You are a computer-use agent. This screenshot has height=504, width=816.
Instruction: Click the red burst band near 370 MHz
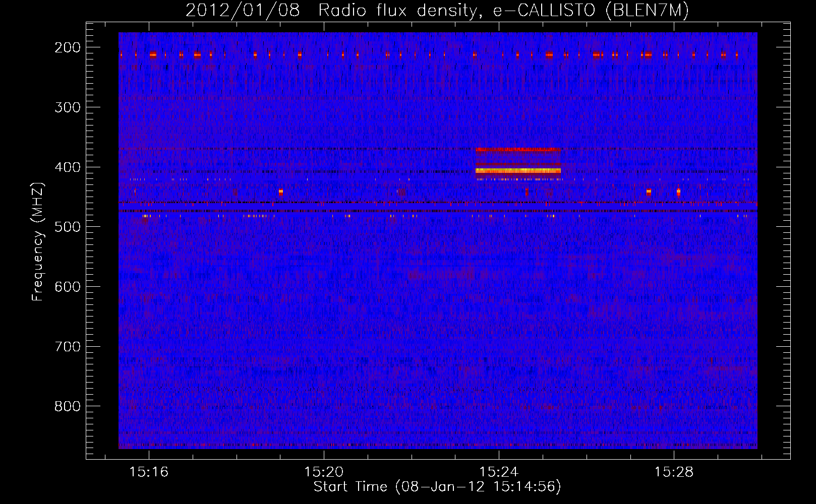coord(518,150)
